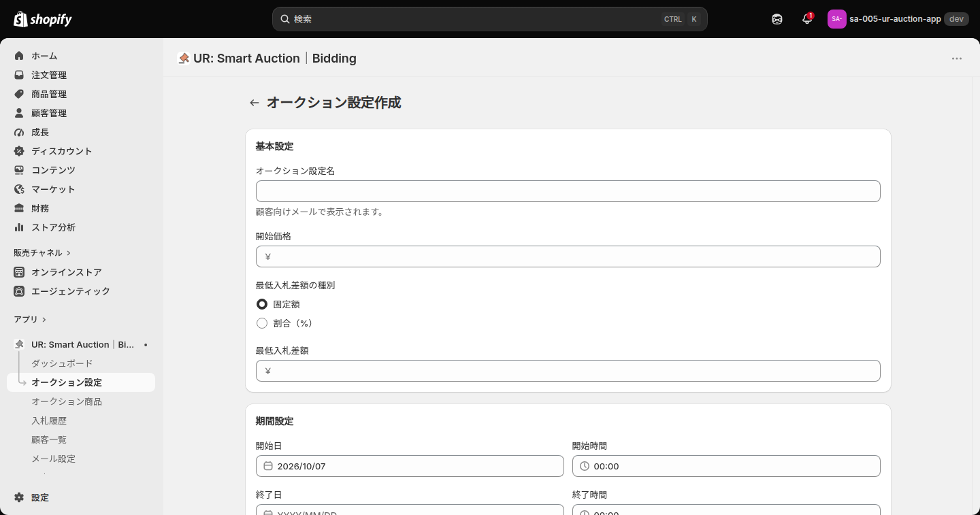
Task: Click the UR: Smart Auction app icon in header
Action: (184, 59)
